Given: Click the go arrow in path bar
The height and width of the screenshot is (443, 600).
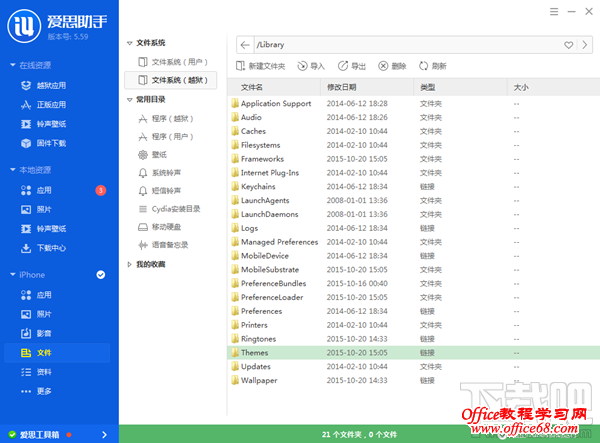Looking at the screenshot, I should click(x=585, y=45).
